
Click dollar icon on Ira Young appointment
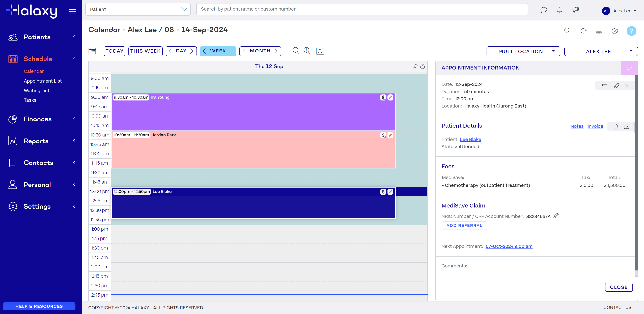tap(383, 97)
